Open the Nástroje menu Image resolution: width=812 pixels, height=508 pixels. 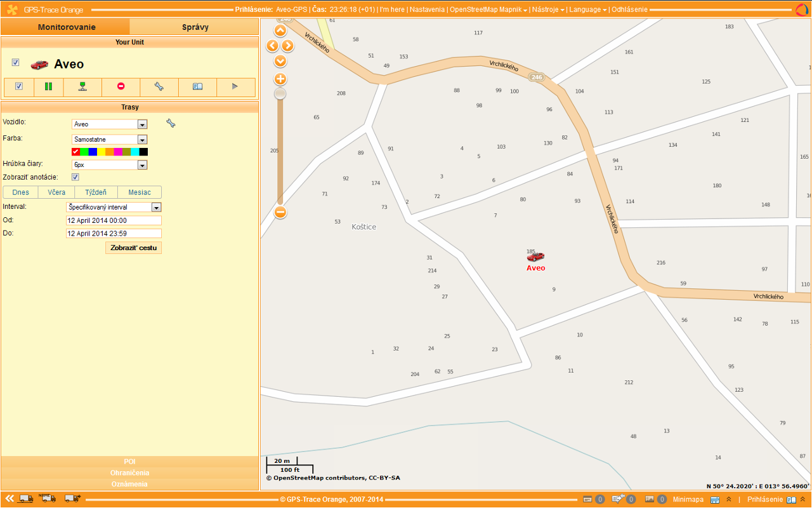548,10
